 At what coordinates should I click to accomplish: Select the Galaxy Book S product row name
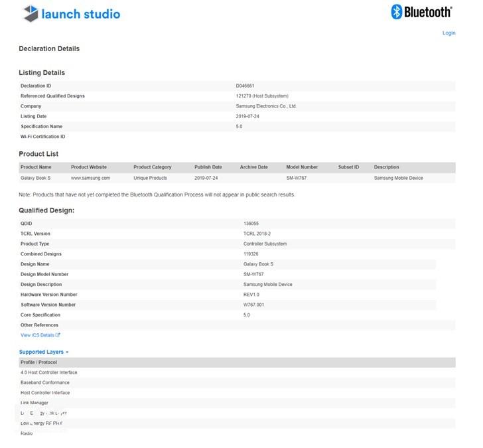tap(35, 178)
